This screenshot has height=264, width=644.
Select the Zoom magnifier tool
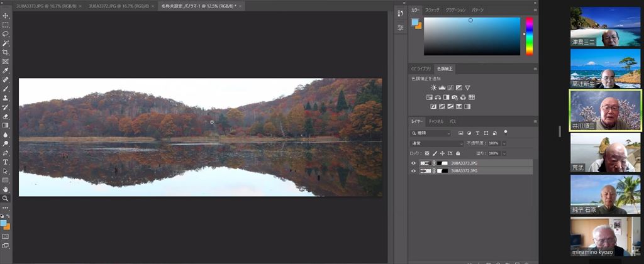tap(6, 198)
